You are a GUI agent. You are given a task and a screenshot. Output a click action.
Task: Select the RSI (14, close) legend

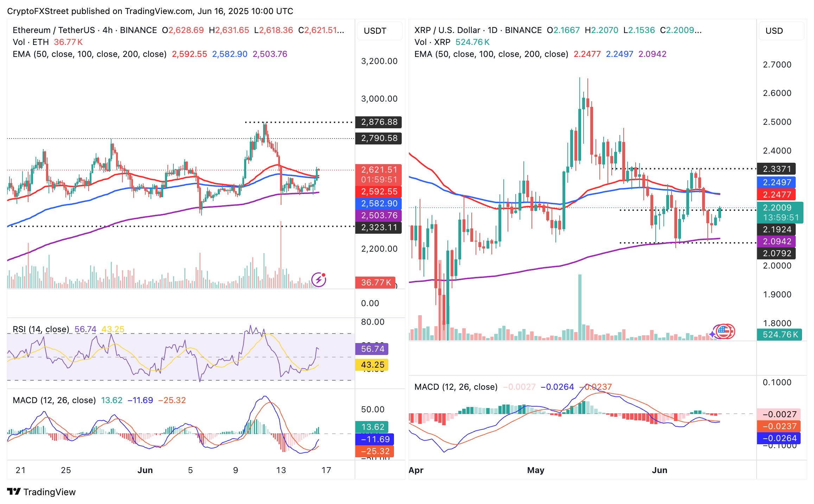tap(41, 329)
